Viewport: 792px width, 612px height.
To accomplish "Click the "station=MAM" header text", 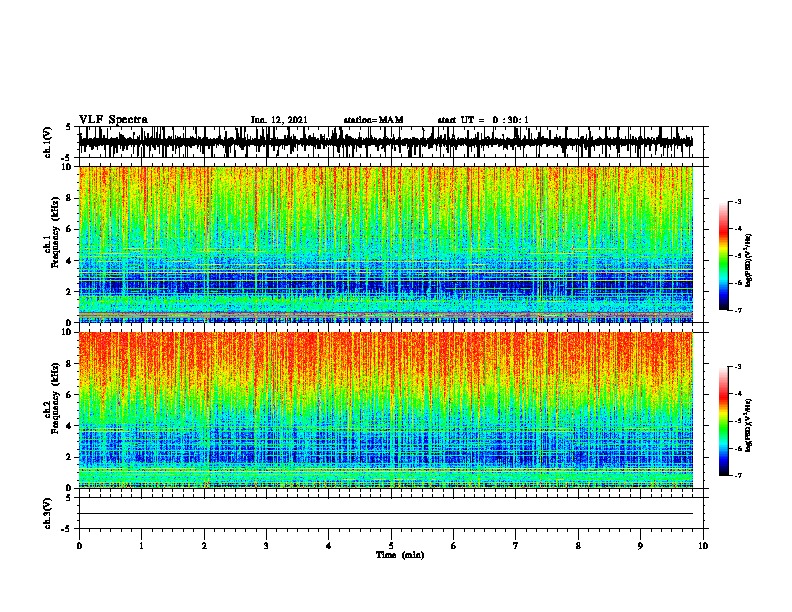I will (374, 120).
